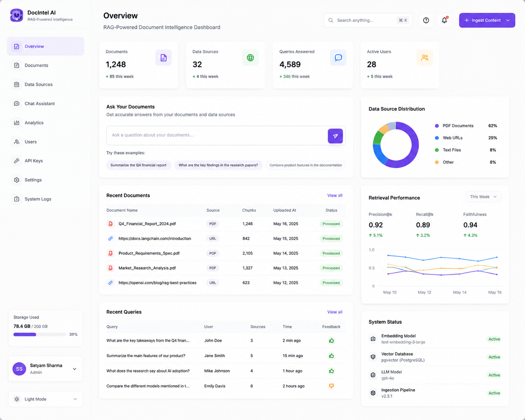Image resolution: width=525 pixels, height=420 pixels.
Task: Click the Documents card file icon
Action: pyautogui.click(x=164, y=58)
